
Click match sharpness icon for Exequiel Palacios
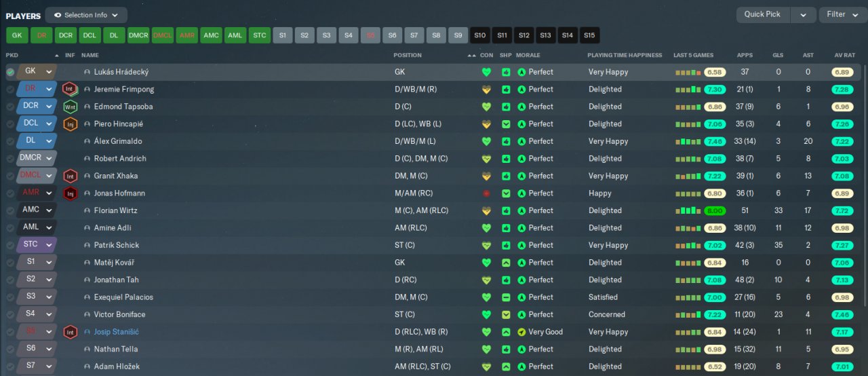click(x=506, y=297)
